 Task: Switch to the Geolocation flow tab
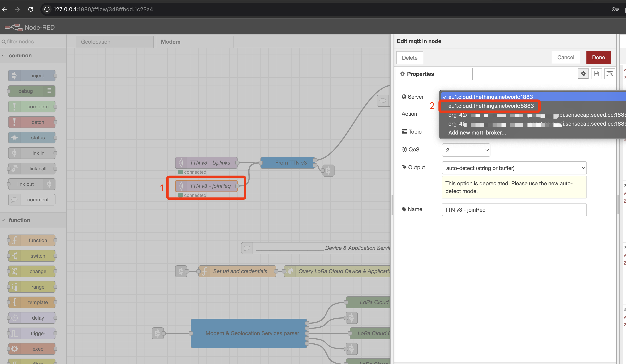pos(95,41)
